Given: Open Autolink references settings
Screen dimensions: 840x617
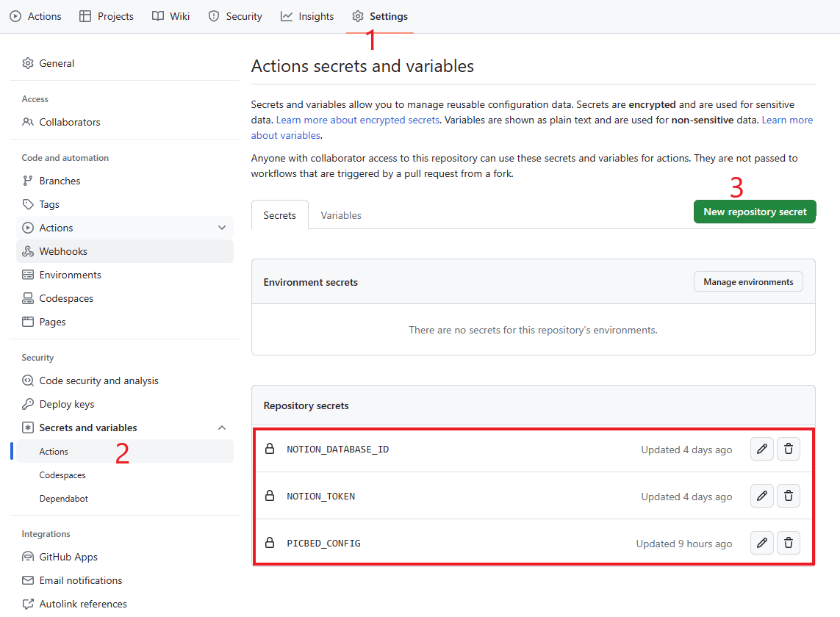Looking at the screenshot, I should click(x=125, y=604).
